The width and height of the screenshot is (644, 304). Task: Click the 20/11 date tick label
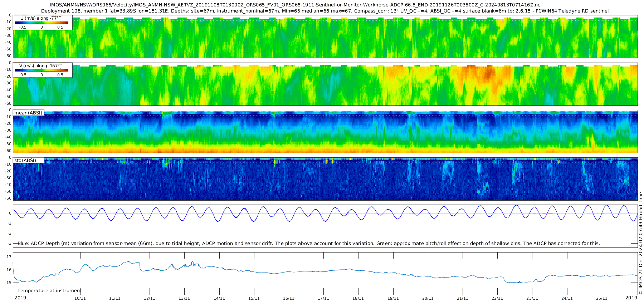point(428,298)
